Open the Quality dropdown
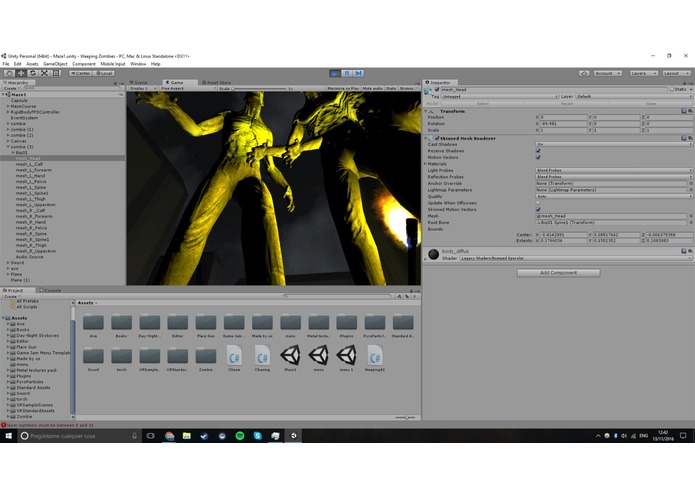The height and width of the screenshot is (494, 695). 614,196
